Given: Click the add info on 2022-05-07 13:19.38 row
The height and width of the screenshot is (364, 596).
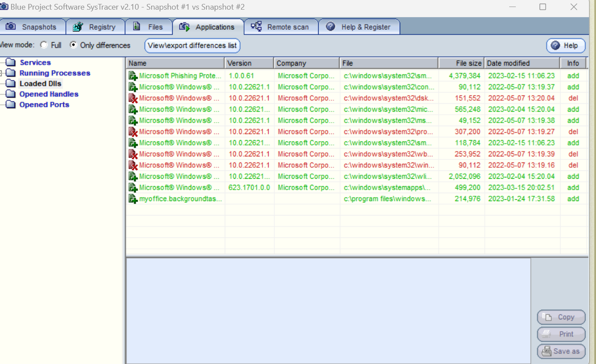Looking at the screenshot, I should (573, 120).
